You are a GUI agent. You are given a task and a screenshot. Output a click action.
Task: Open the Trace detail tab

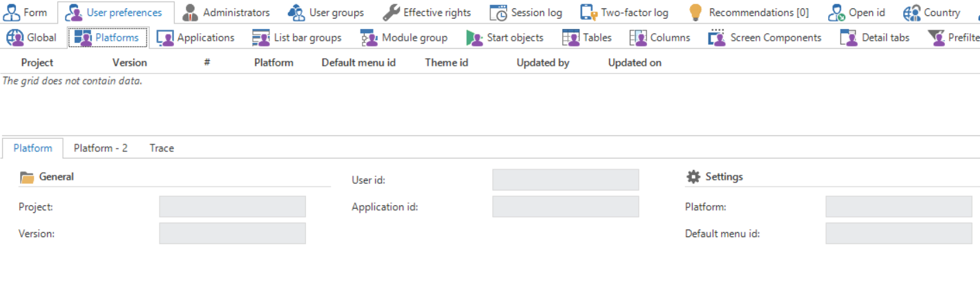[x=162, y=148]
